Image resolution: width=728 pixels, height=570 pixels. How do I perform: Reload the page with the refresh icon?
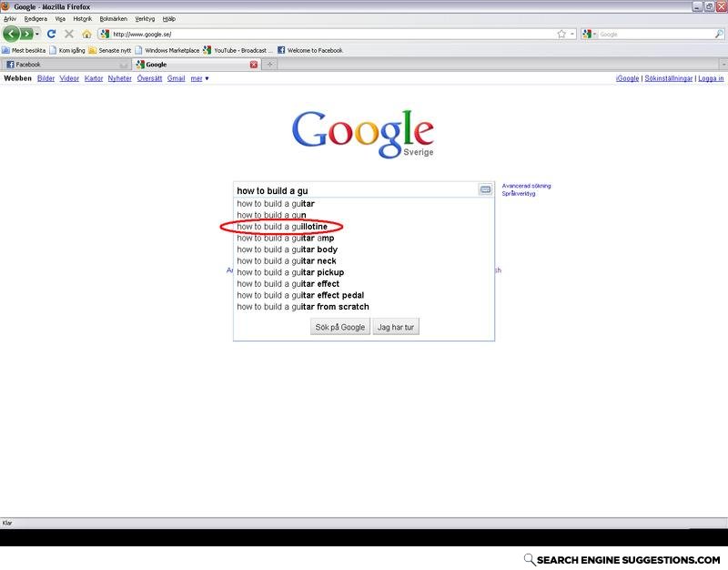click(x=52, y=34)
